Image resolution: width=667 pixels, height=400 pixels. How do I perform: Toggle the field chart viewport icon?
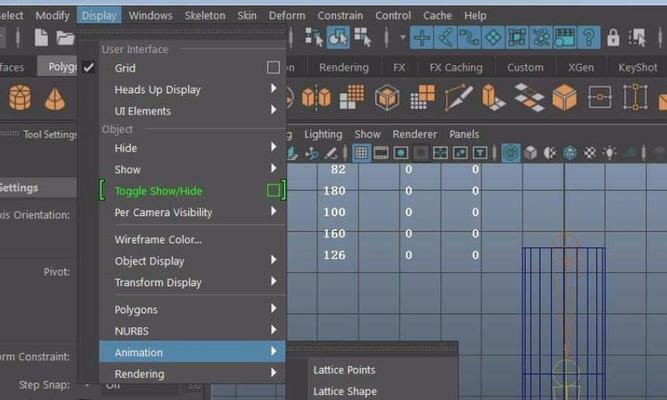pos(440,153)
